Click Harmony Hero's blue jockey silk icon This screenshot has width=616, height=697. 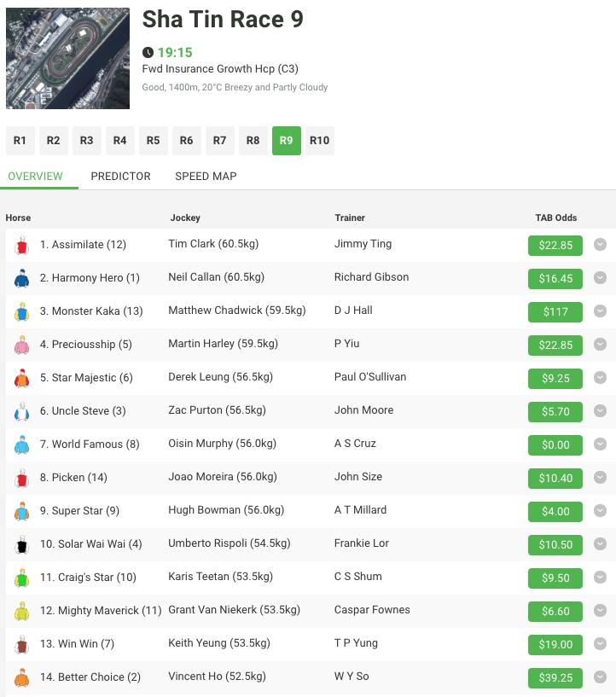coord(21,279)
